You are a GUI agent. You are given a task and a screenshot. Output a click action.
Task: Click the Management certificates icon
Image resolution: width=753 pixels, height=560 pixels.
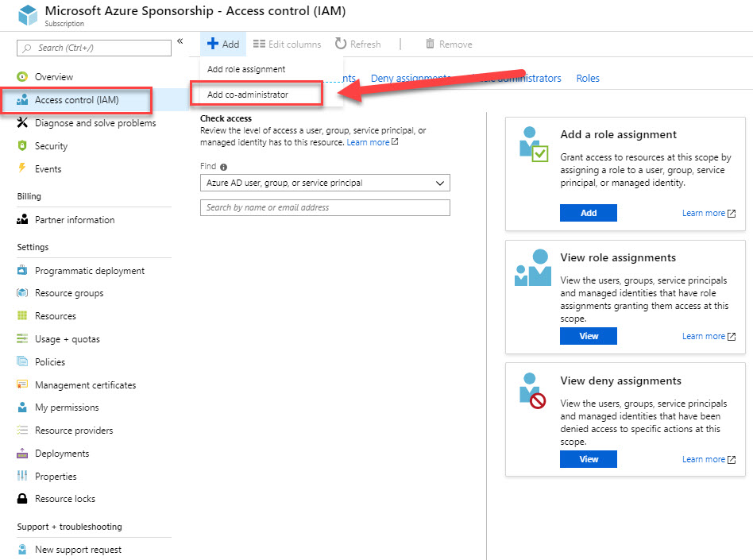pyautogui.click(x=22, y=384)
